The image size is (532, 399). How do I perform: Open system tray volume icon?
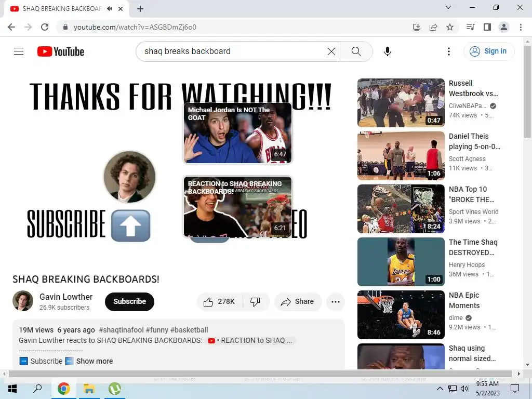[x=464, y=389]
